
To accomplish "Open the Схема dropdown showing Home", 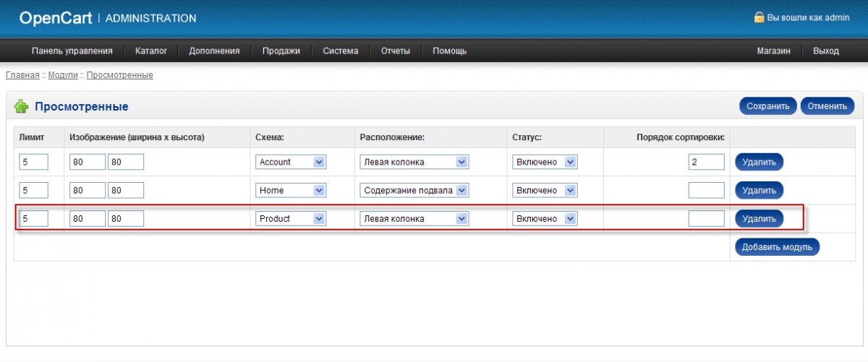I will tap(291, 190).
